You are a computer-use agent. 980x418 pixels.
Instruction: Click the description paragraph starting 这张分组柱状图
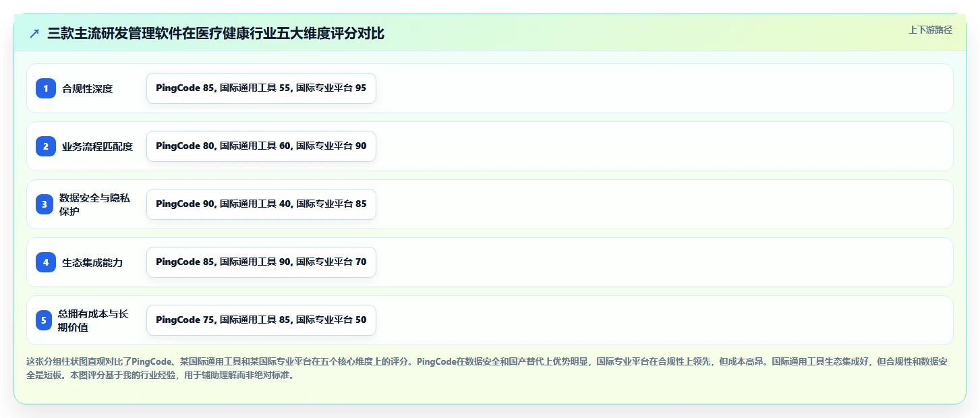[x=487, y=368]
